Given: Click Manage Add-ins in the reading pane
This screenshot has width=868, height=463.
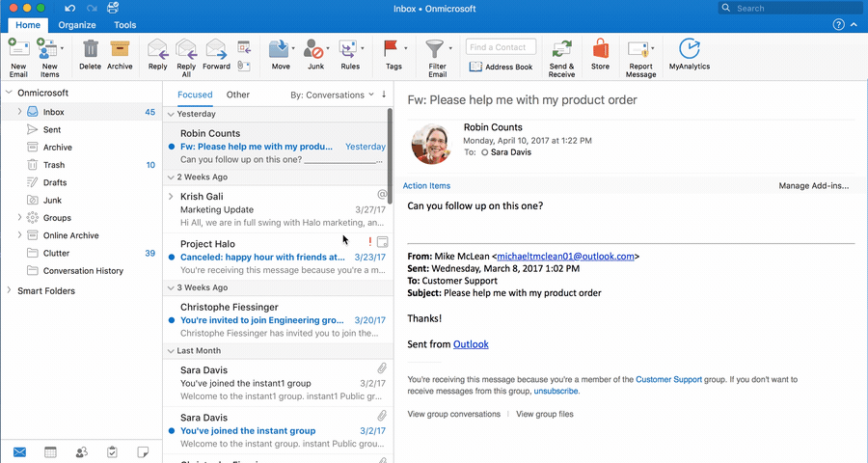Looking at the screenshot, I should tap(813, 185).
